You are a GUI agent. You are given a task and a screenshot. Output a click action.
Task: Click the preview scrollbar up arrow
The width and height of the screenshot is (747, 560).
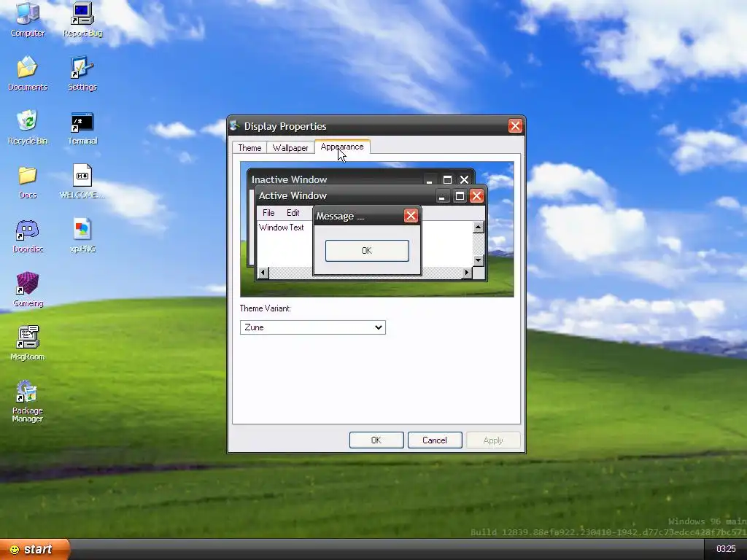coord(479,227)
